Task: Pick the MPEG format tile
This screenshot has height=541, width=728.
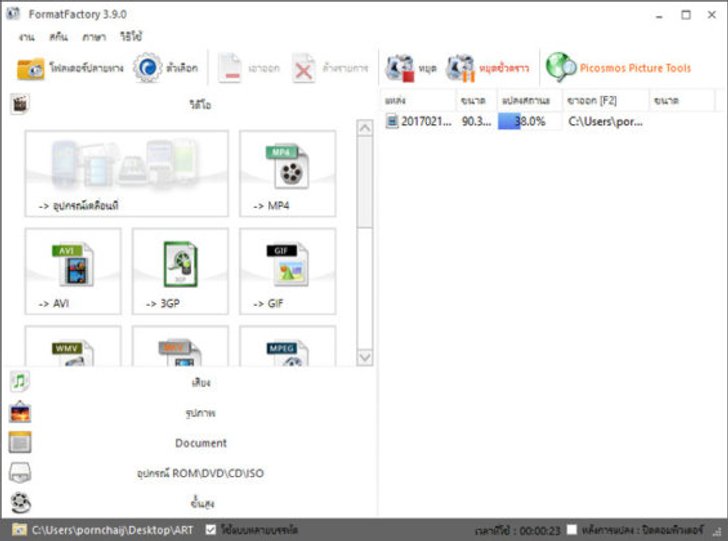Action: (x=287, y=346)
